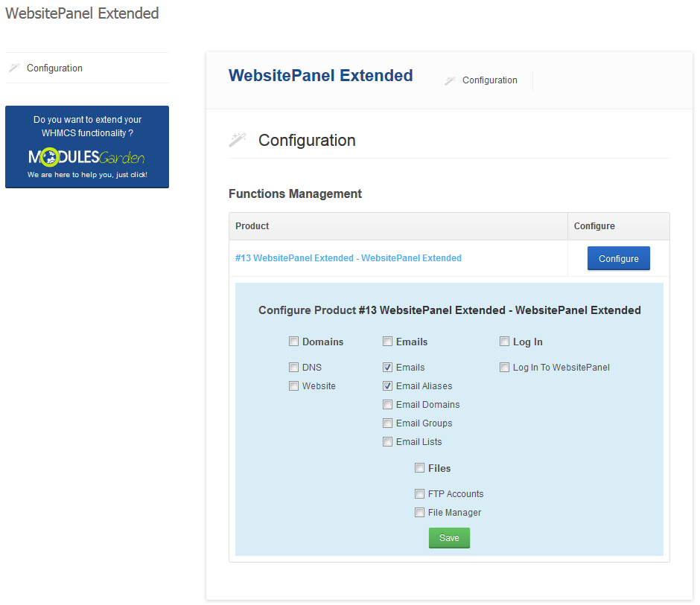Open the #13 WebsitePanel Extended product link
Viewport: 700px width, 605px height.
[349, 258]
